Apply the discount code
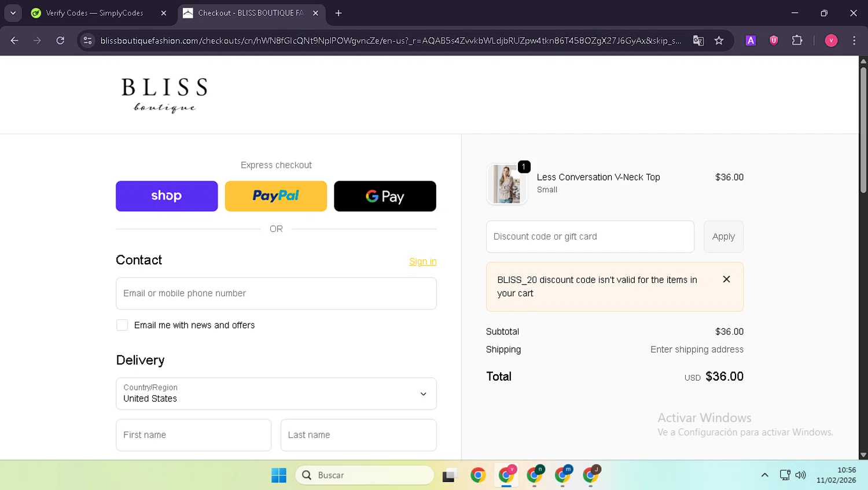 point(723,237)
